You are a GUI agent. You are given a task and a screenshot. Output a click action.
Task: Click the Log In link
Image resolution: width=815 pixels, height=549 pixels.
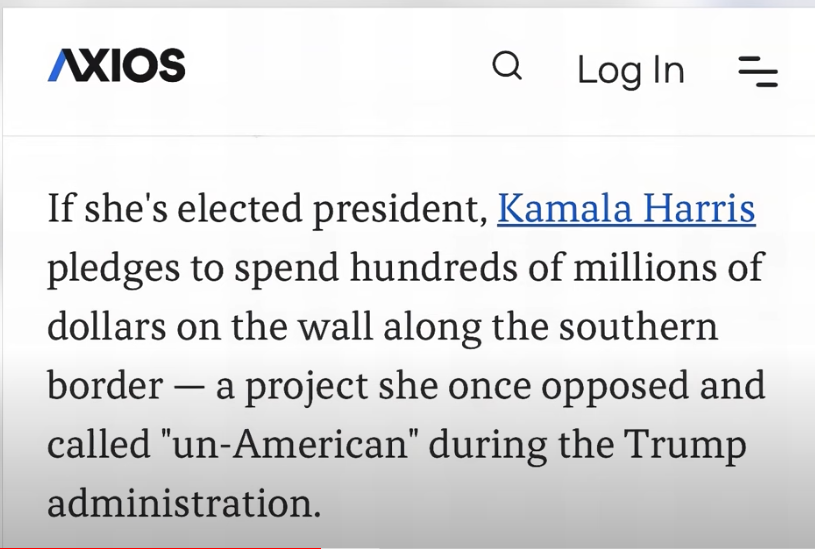click(630, 71)
